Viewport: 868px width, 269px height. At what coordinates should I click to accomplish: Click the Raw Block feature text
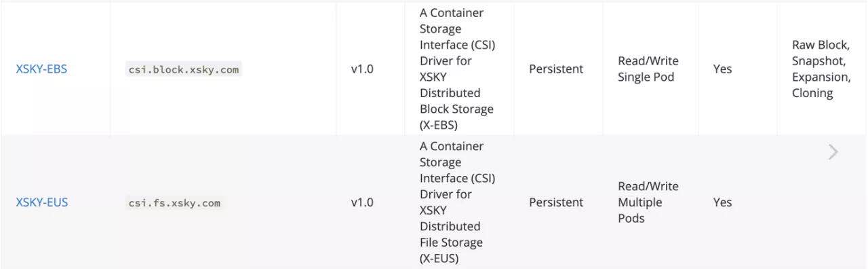[x=820, y=45]
